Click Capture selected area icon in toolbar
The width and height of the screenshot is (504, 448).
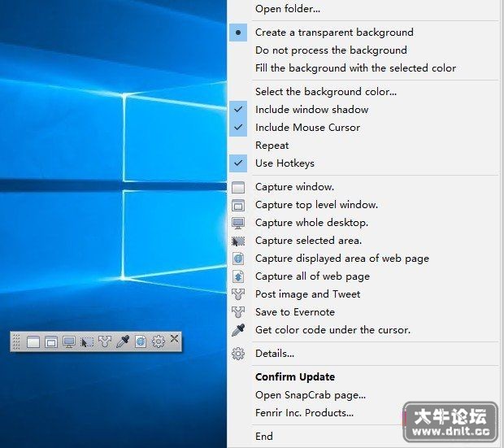point(87,341)
